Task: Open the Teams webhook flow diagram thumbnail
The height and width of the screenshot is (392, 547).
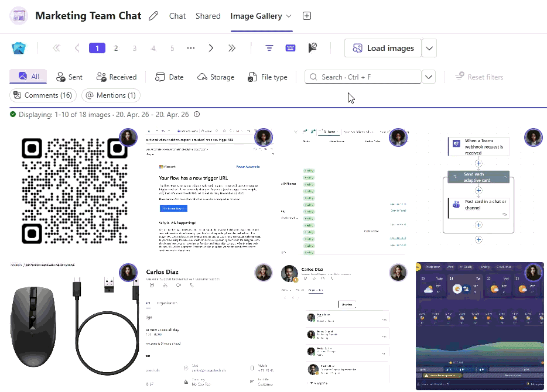Action: click(478, 191)
